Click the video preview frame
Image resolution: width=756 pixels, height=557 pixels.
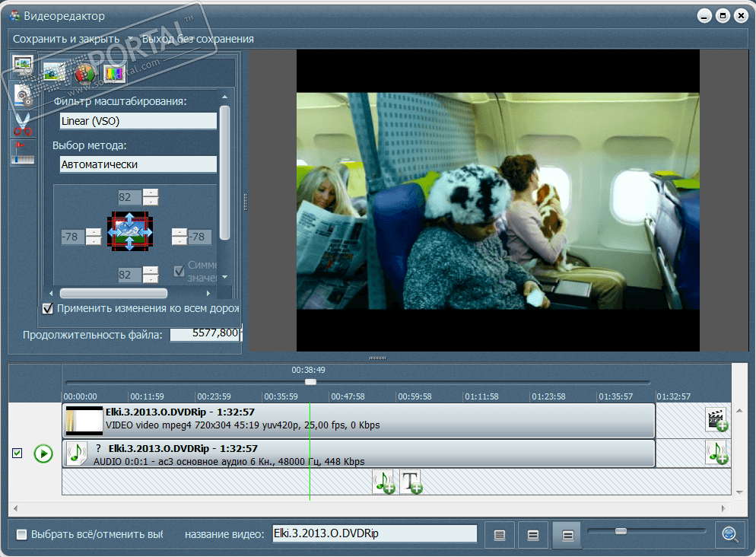click(x=497, y=201)
